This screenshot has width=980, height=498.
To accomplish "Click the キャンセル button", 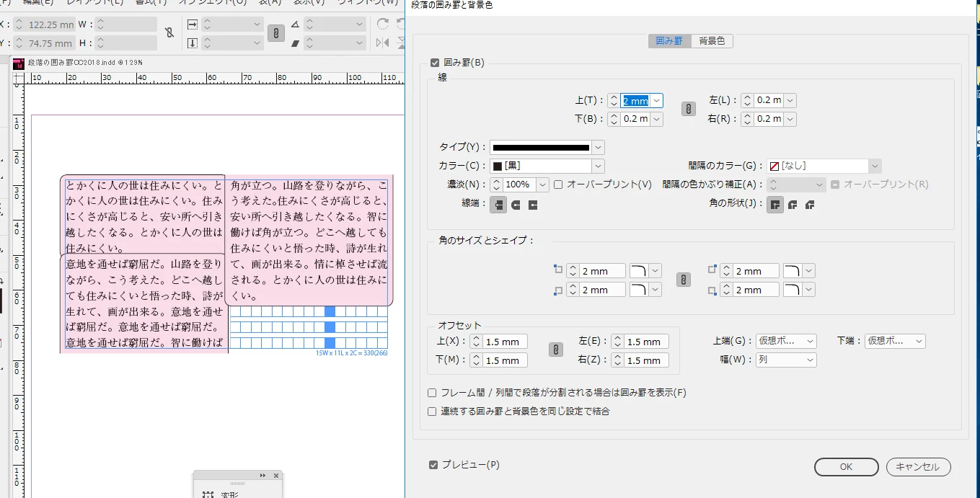I will point(918,467).
